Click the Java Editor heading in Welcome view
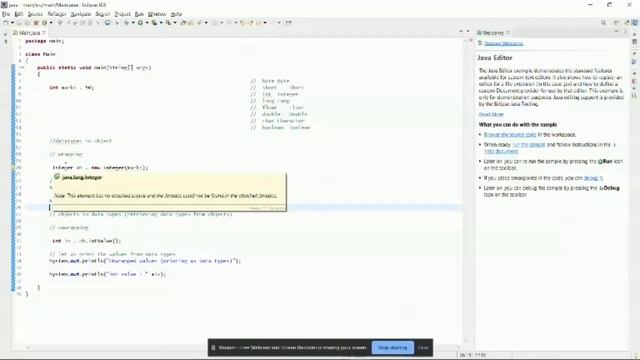 pos(495,58)
